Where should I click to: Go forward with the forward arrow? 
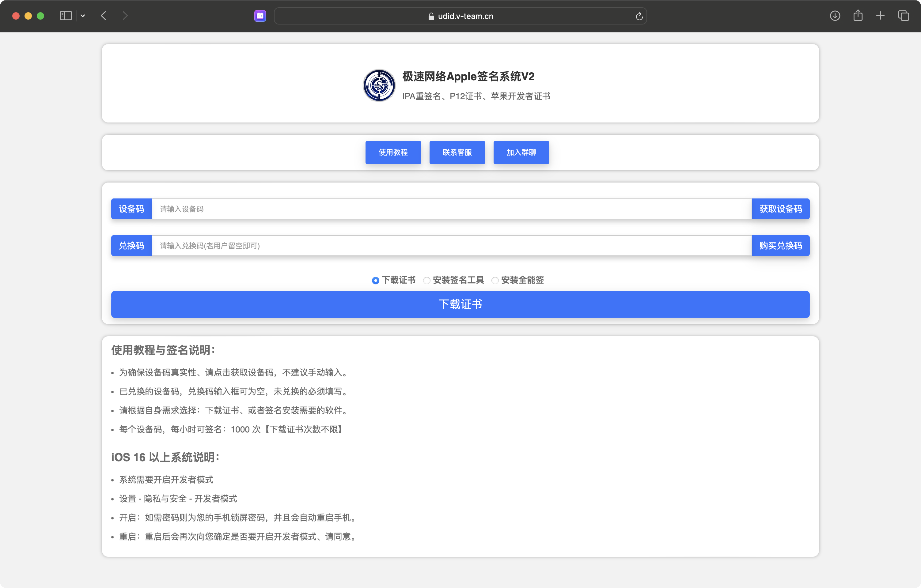pos(125,16)
